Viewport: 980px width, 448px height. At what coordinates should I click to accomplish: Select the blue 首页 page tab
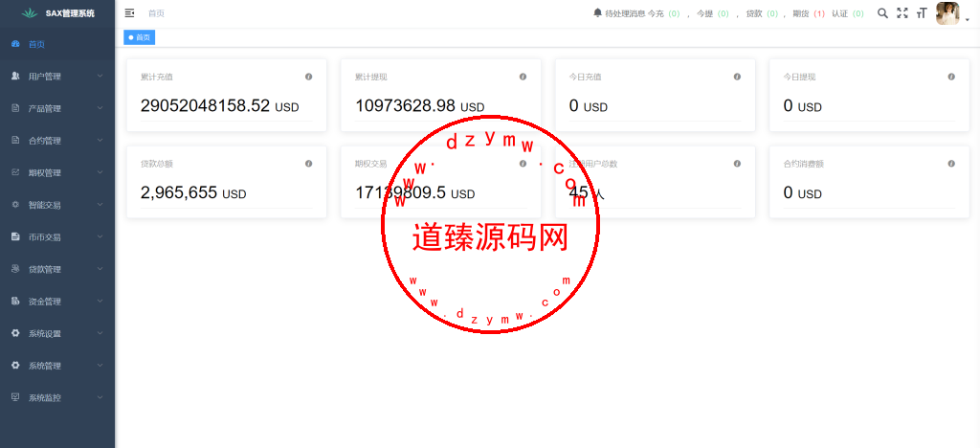(x=140, y=37)
